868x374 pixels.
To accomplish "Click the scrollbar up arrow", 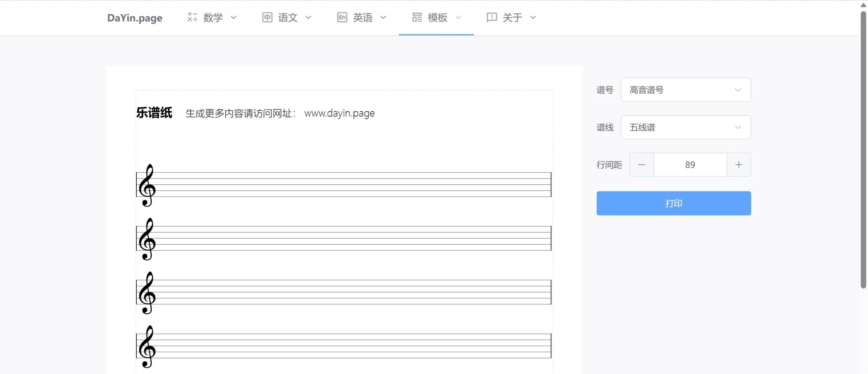I will [x=863, y=5].
